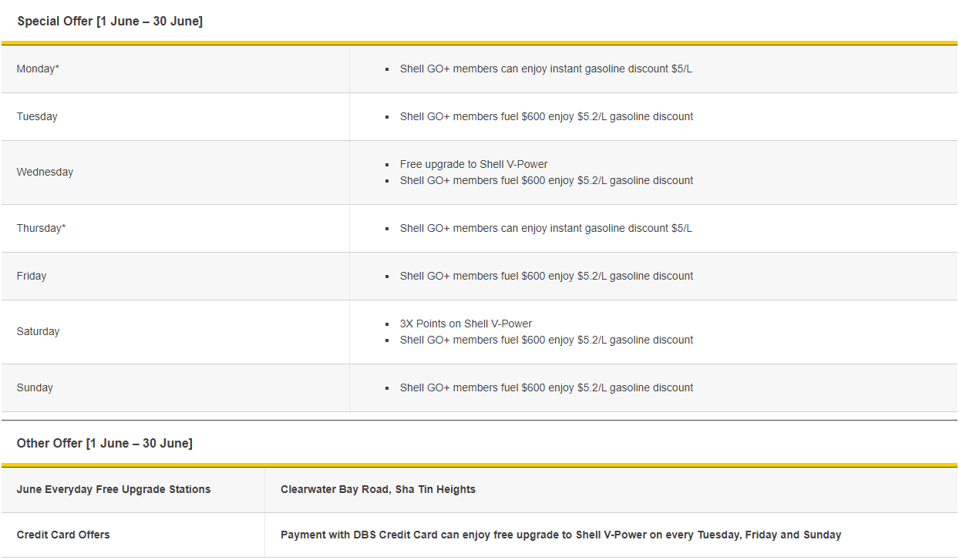Click the Special Offer 1 June – 30 June heading
The height and width of the screenshot is (560, 959).
click(109, 22)
